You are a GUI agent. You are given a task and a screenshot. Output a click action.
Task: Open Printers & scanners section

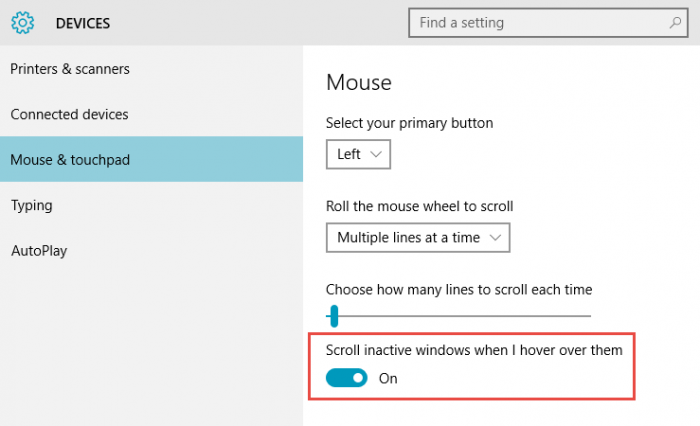coord(70,69)
